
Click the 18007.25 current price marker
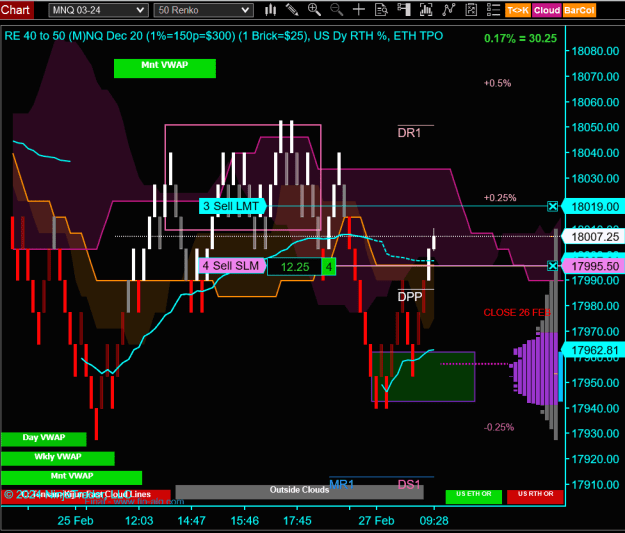[x=593, y=236]
